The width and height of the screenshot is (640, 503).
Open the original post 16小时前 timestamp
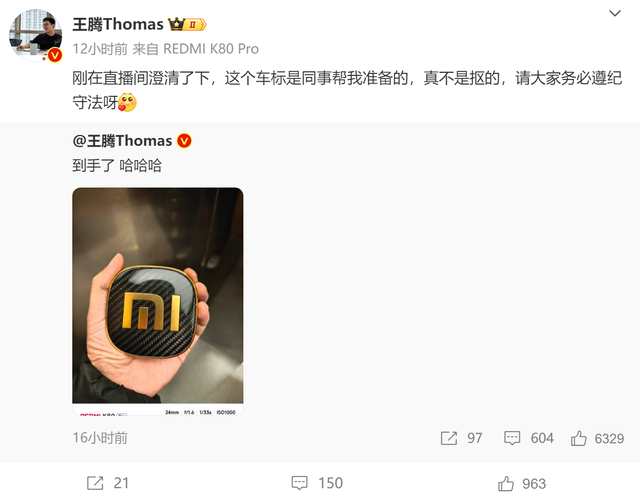100,438
